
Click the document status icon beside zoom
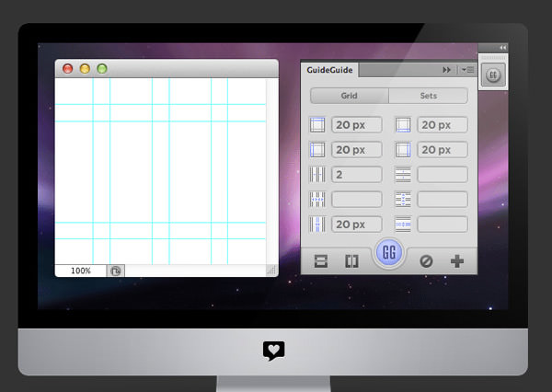[x=116, y=271]
